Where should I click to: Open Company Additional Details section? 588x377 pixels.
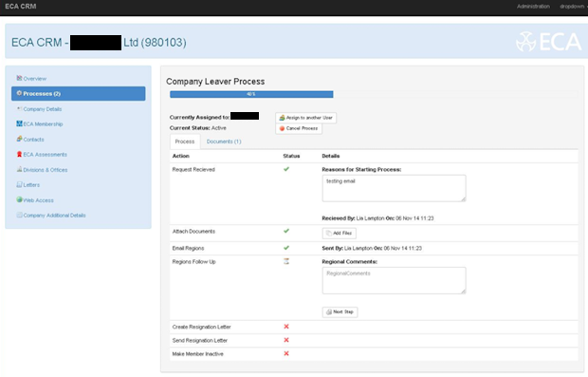pos(54,216)
